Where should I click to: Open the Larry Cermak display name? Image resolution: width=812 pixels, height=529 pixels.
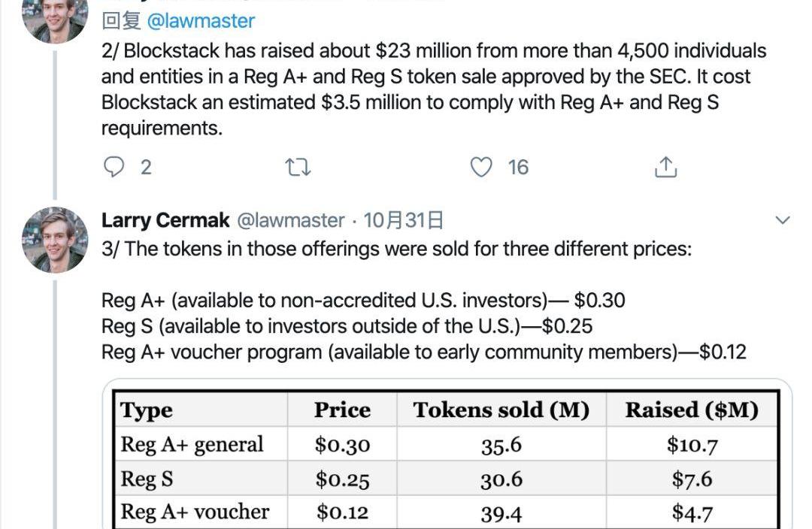point(165,220)
